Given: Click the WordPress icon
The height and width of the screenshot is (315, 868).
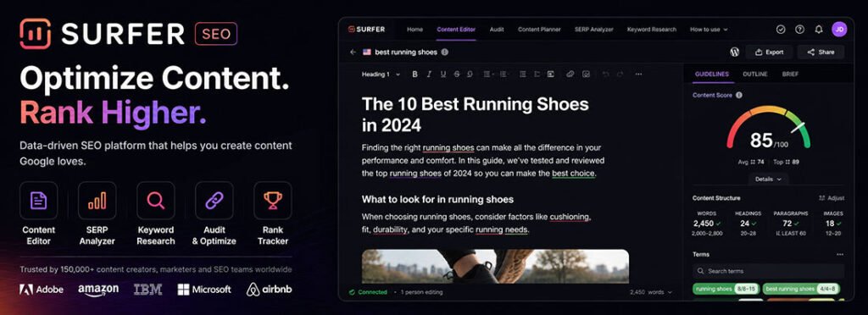Looking at the screenshot, I should point(735,52).
